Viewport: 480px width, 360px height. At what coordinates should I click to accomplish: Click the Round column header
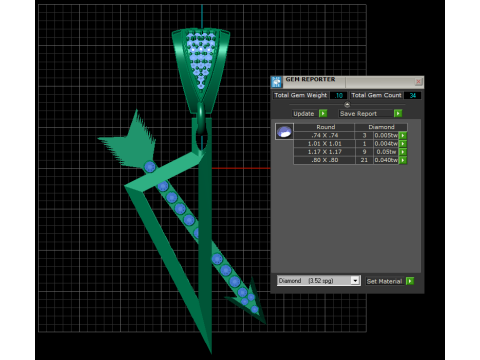[324, 127]
